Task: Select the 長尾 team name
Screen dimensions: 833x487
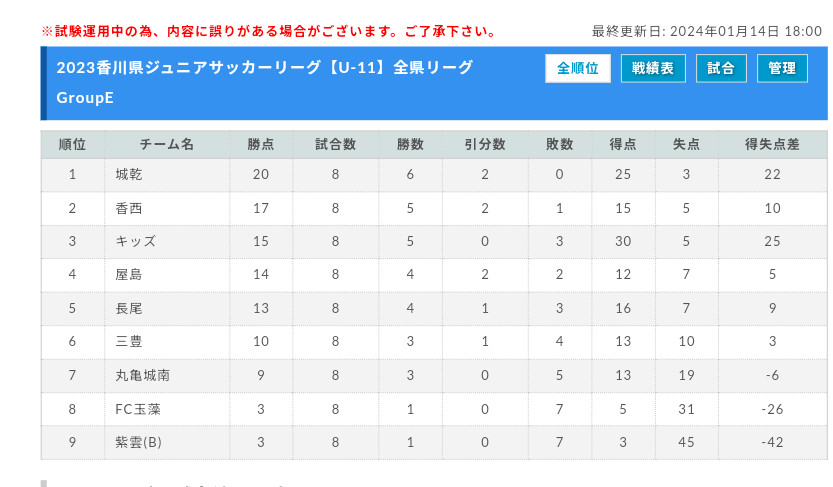Action: [x=129, y=309]
